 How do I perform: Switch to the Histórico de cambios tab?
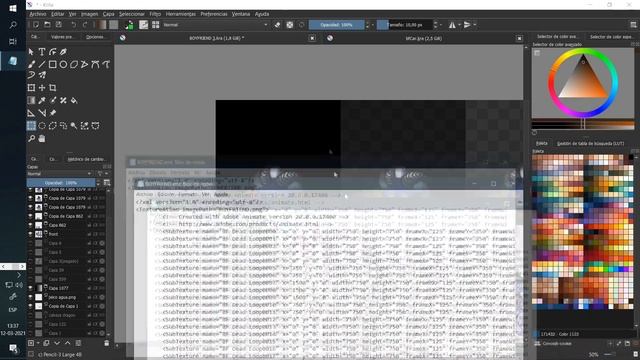(86, 159)
